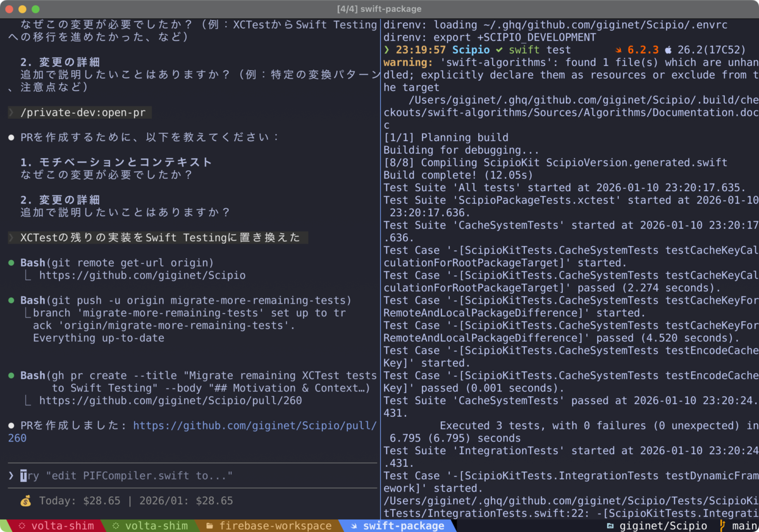759x532 pixels.
Task: Click the green zoom button of the window
Action: pos(35,9)
